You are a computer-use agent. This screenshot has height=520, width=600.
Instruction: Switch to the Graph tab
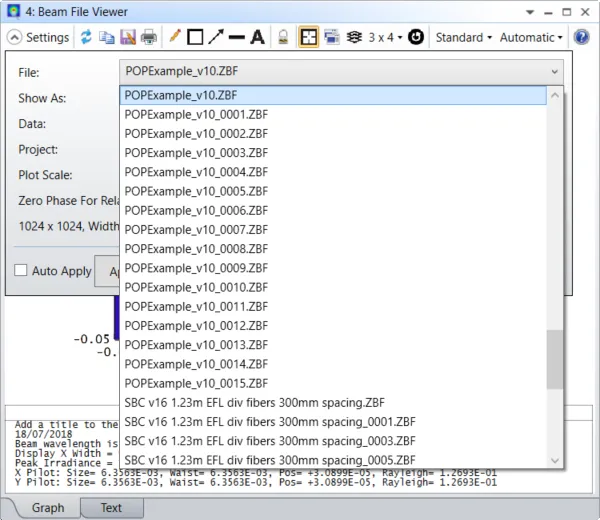(48, 508)
